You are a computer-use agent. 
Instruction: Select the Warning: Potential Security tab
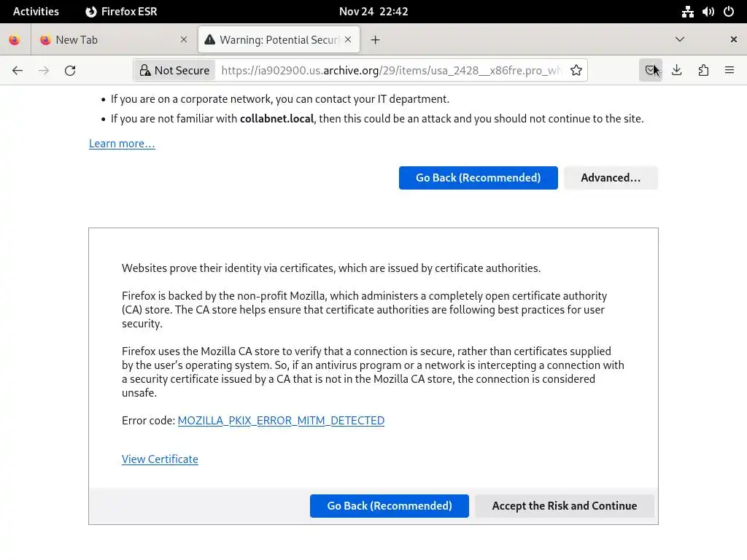(x=279, y=40)
